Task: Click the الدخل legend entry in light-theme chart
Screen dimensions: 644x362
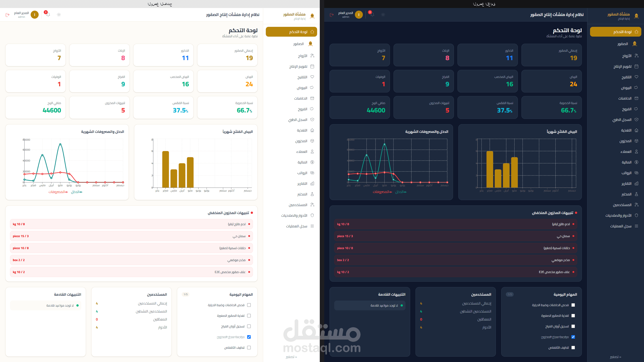Action: tap(77, 192)
